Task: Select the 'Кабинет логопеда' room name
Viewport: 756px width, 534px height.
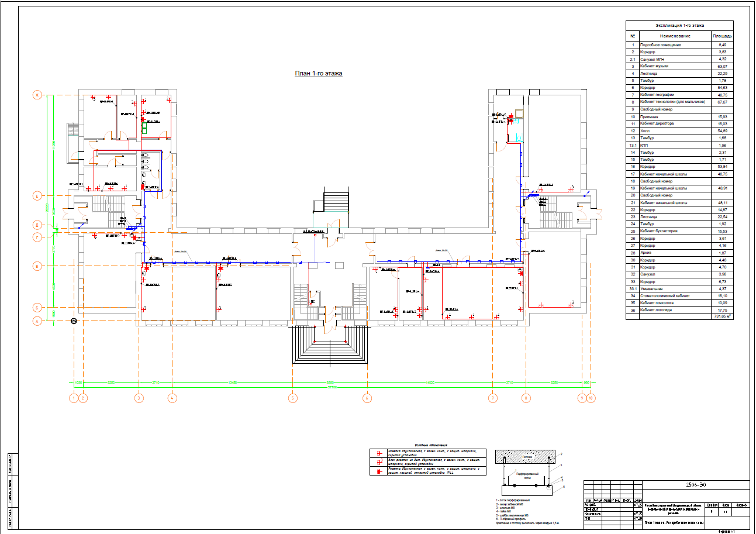Action: pyautogui.click(x=657, y=310)
